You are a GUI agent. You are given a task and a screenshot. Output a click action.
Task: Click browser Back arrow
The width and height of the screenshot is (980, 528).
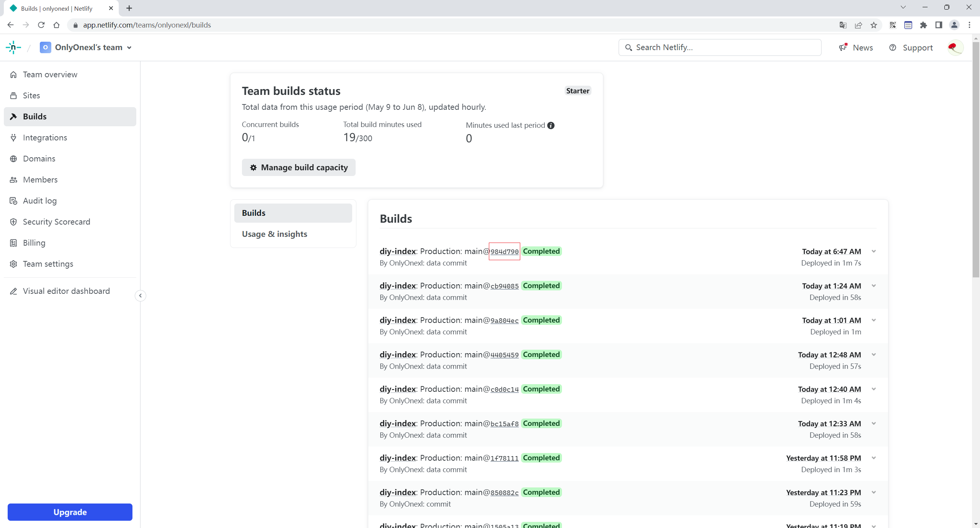tap(10, 25)
